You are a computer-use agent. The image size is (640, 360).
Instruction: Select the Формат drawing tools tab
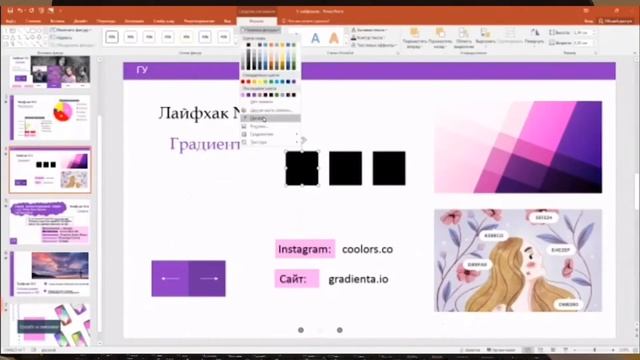[256, 21]
